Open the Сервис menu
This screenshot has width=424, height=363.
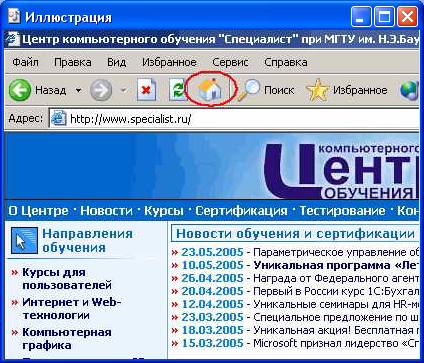[x=230, y=62]
